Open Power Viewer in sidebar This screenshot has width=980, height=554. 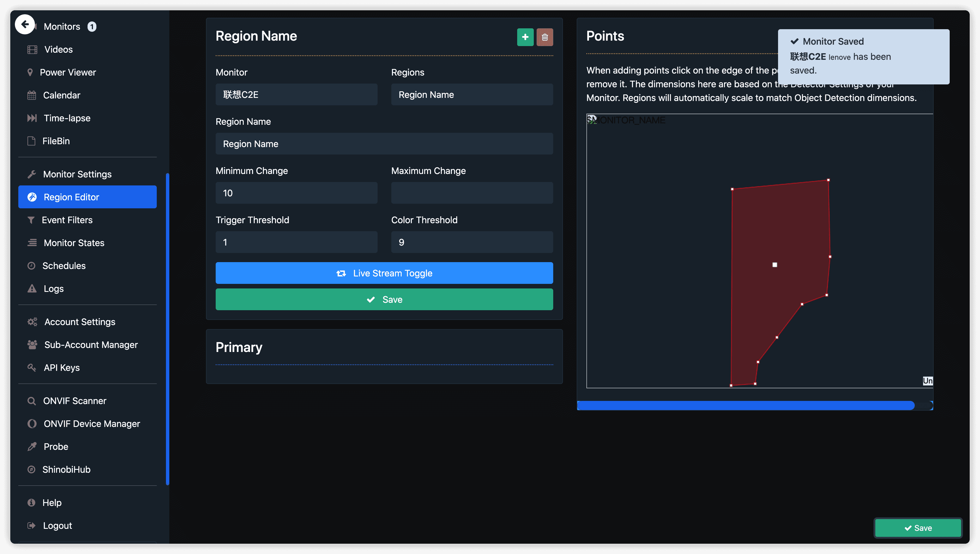(68, 72)
